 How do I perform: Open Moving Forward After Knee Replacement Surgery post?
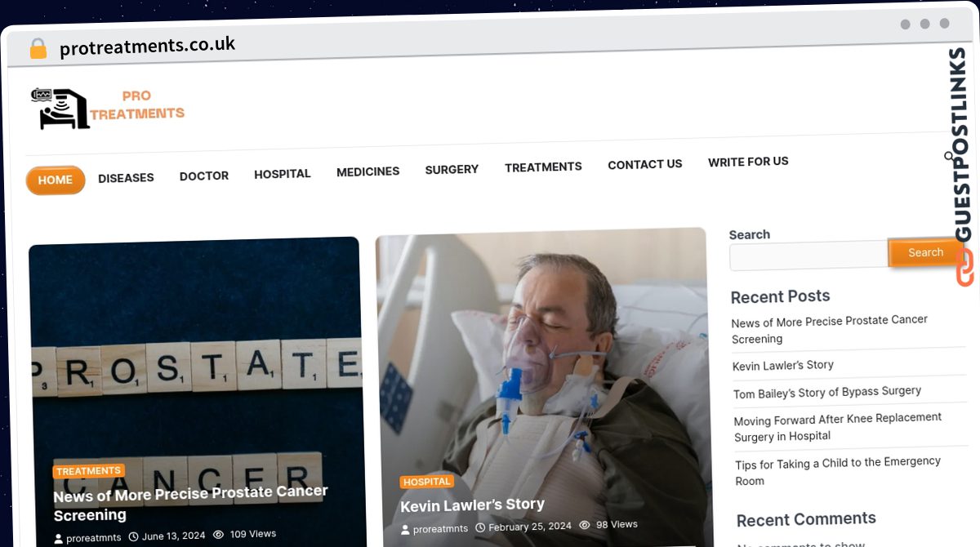pos(838,427)
